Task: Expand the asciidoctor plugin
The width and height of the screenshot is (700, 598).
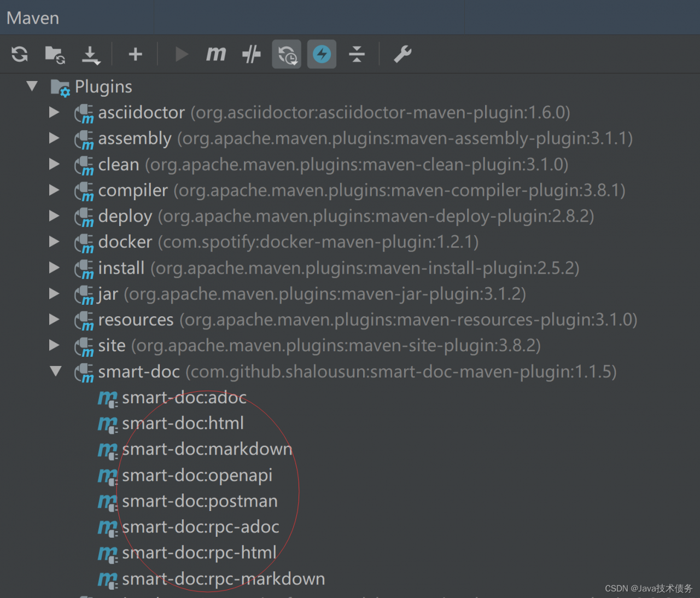Action: 54,112
